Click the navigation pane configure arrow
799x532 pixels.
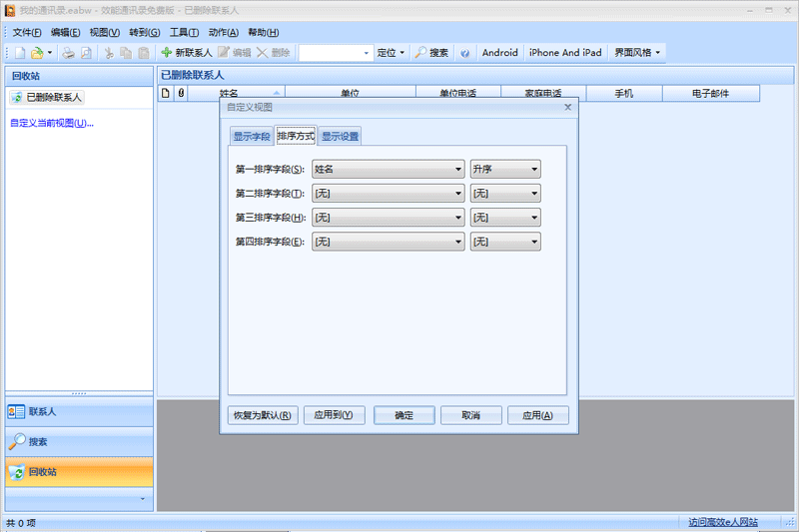point(143,499)
